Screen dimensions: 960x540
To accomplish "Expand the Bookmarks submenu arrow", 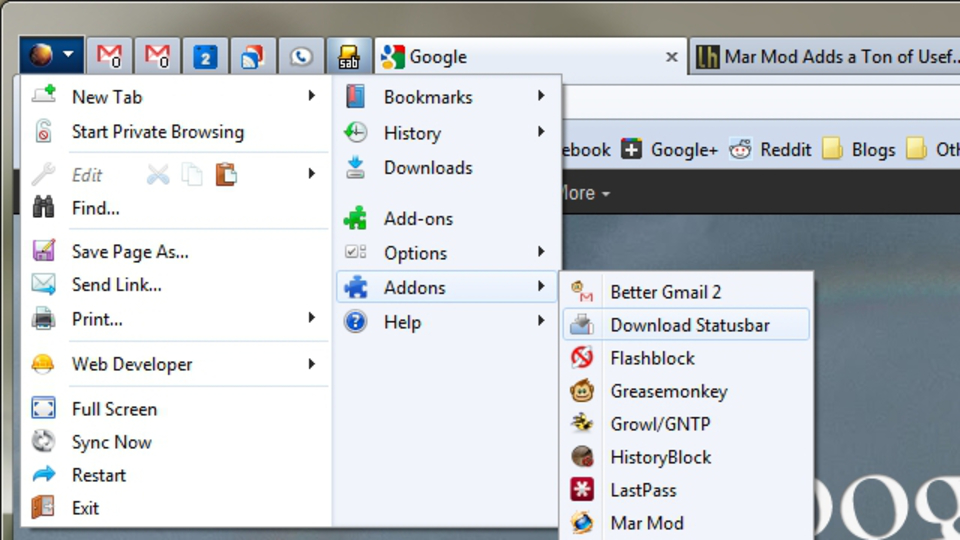I will click(541, 96).
